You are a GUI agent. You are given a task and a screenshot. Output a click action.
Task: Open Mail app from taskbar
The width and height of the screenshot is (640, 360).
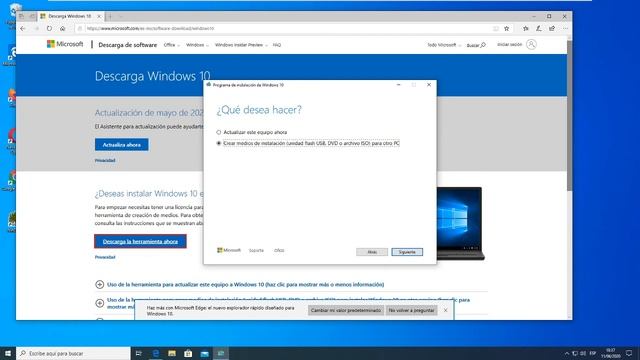tap(204, 353)
